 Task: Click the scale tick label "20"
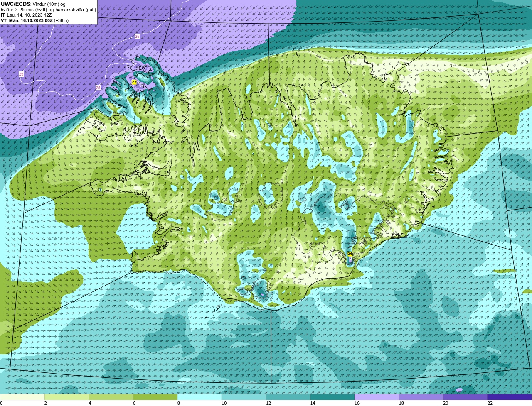(x=446, y=403)
